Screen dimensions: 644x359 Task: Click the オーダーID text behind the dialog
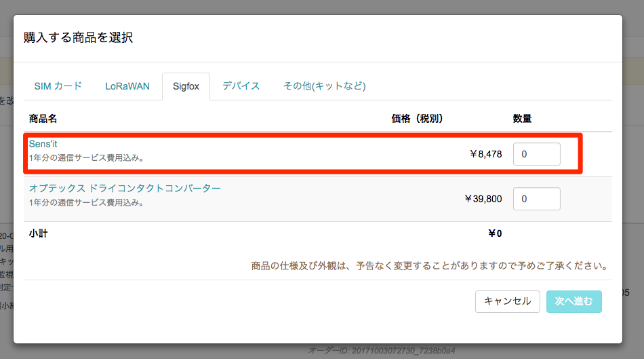click(x=382, y=351)
